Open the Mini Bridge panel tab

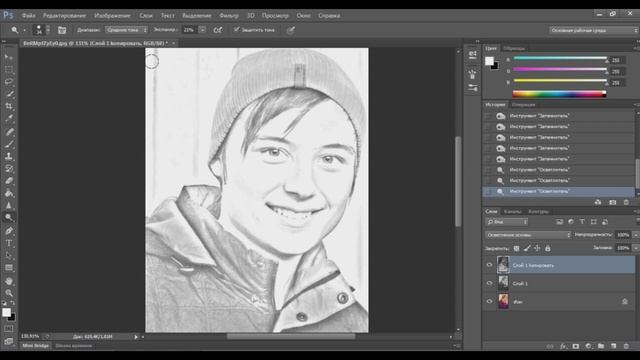(36, 346)
